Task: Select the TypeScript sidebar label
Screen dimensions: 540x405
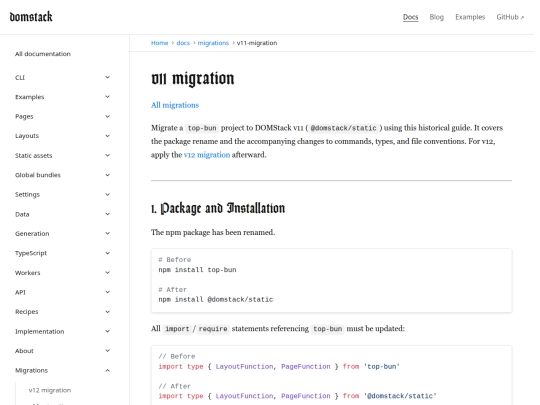Action: click(x=31, y=253)
